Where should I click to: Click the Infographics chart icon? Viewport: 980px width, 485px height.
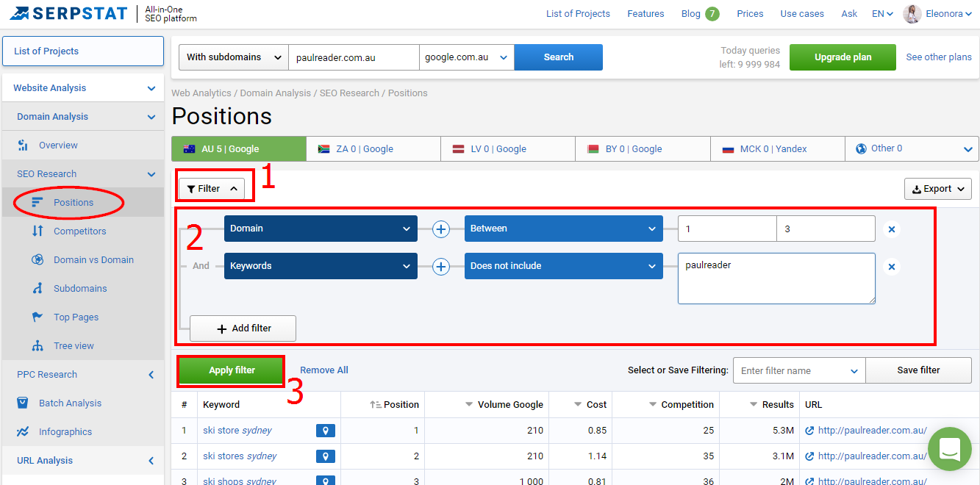(x=24, y=431)
